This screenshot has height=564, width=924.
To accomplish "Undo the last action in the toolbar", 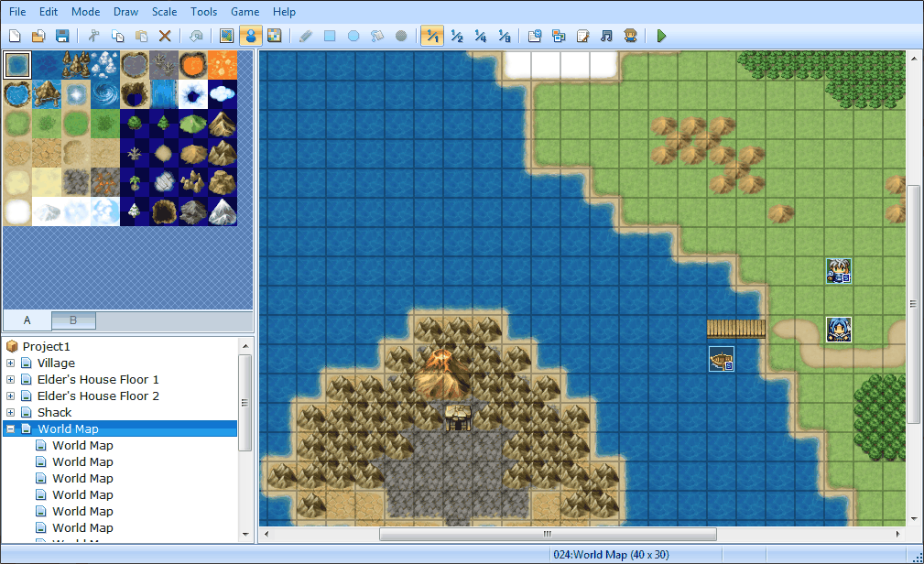I will (196, 36).
